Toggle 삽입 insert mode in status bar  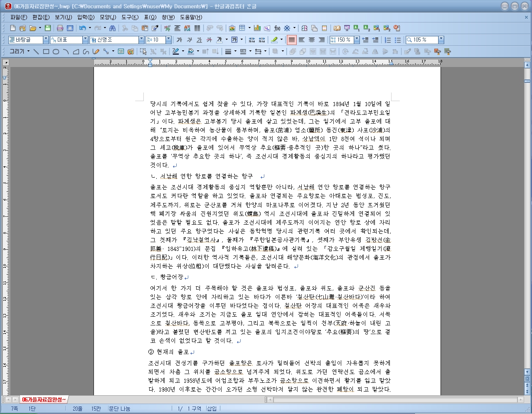(213, 408)
